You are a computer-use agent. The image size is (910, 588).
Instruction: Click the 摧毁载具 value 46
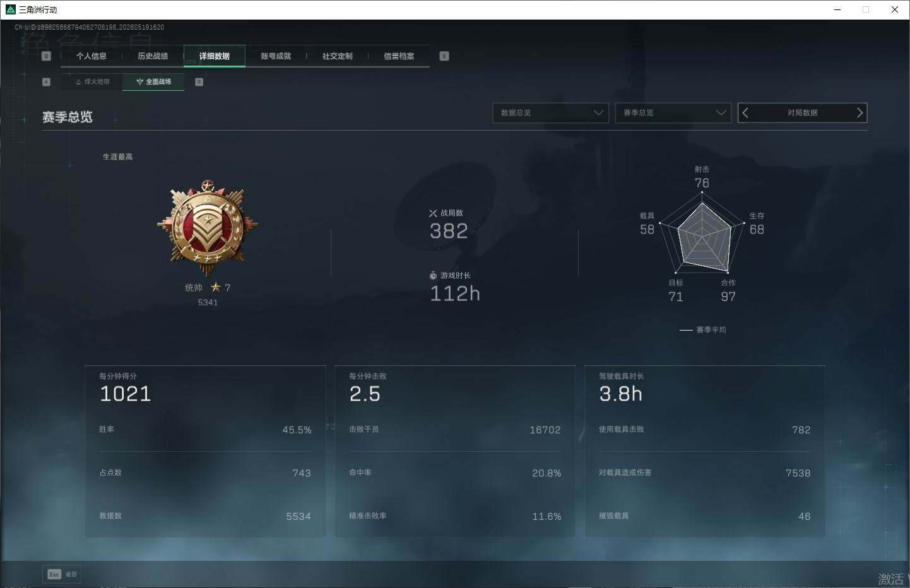click(805, 517)
